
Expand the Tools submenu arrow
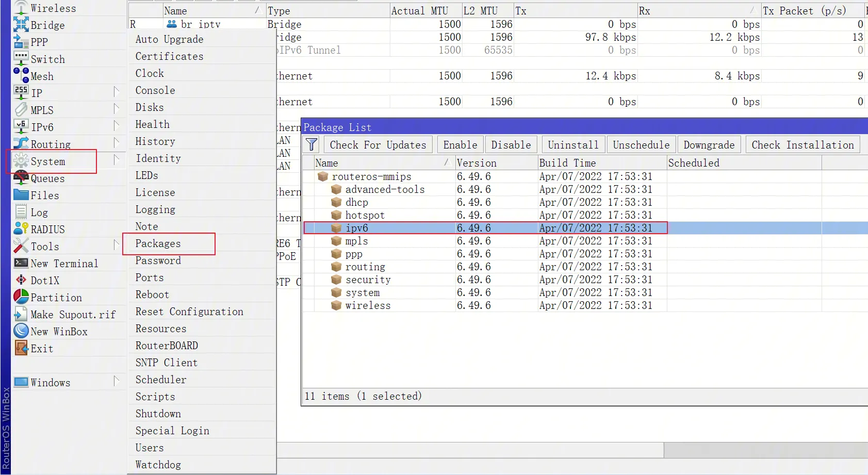(116, 245)
